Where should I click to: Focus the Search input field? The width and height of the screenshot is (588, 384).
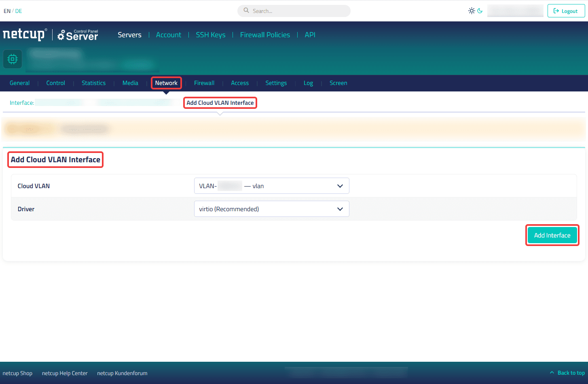(294, 11)
